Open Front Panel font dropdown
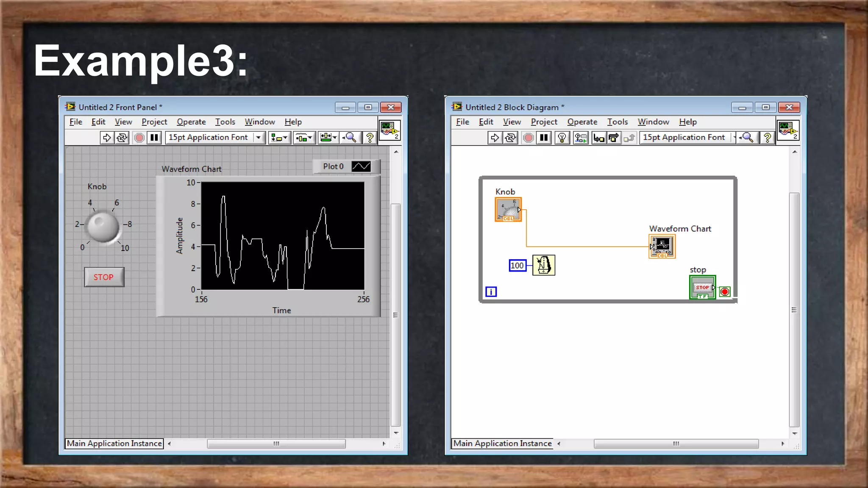The width and height of the screenshot is (868, 488). point(258,138)
